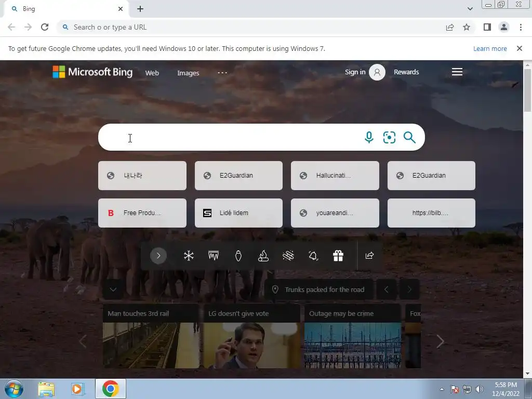
Task: Open Outage may be crime story
Action: click(x=353, y=336)
